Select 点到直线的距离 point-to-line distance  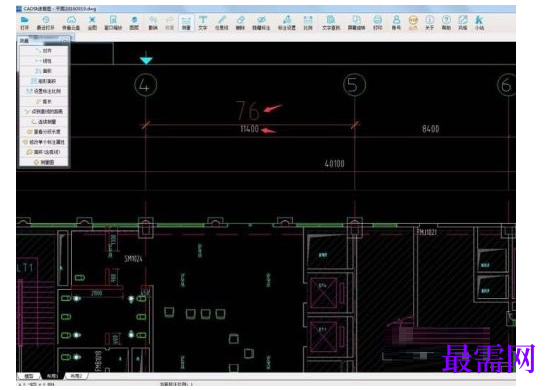44,112
